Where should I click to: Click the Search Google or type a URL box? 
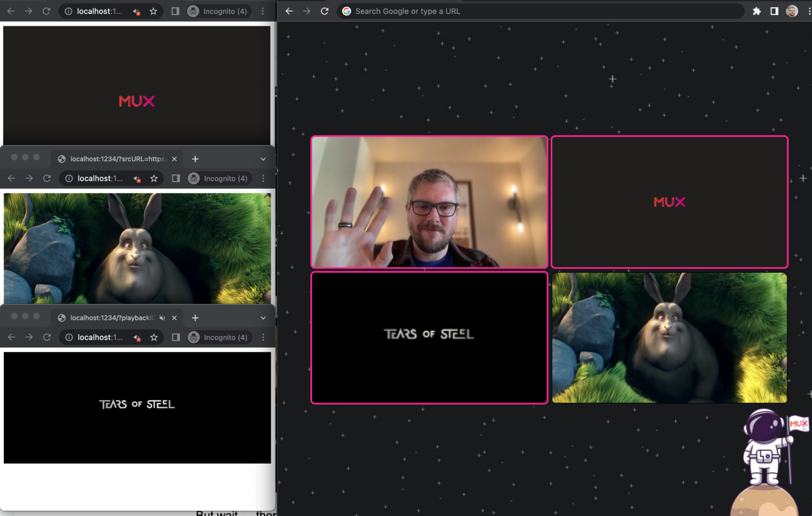pyautogui.click(x=540, y=11)
